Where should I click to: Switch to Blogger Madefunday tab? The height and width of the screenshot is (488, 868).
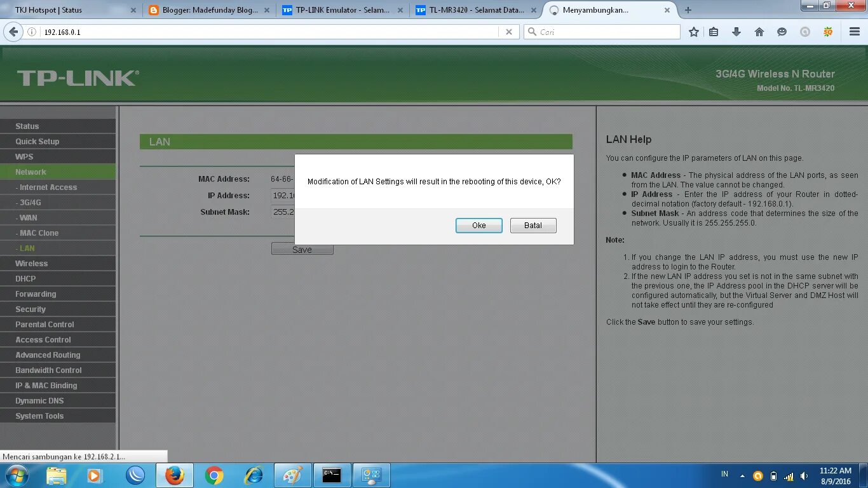pyautogui.click(x=210, y=10)
